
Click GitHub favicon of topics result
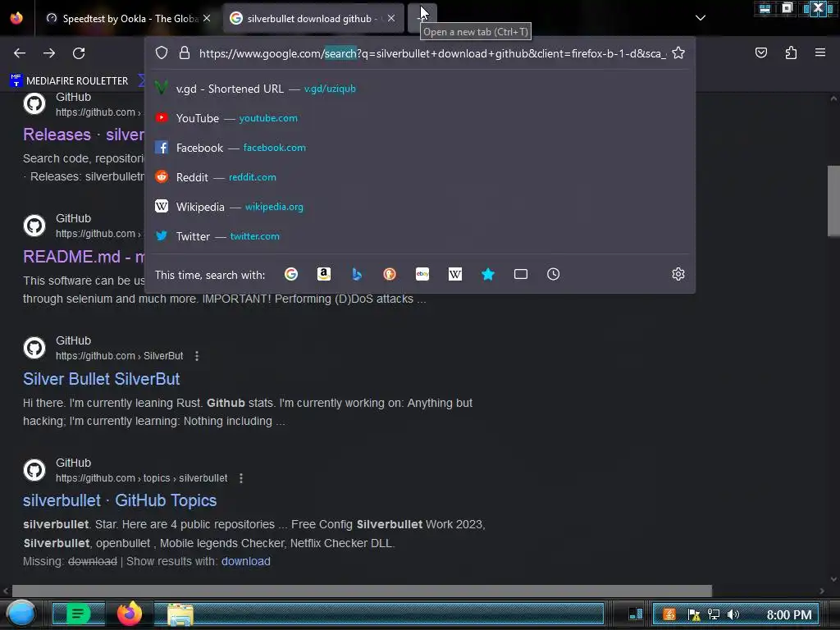[34, 470]
